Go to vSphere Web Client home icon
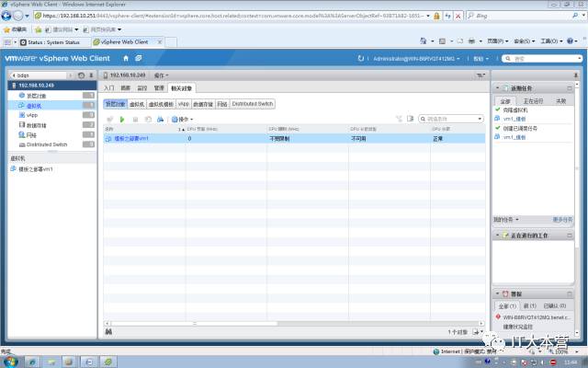Screen dimensions: 588x368 pyautogui.click(x=126, y=58)
